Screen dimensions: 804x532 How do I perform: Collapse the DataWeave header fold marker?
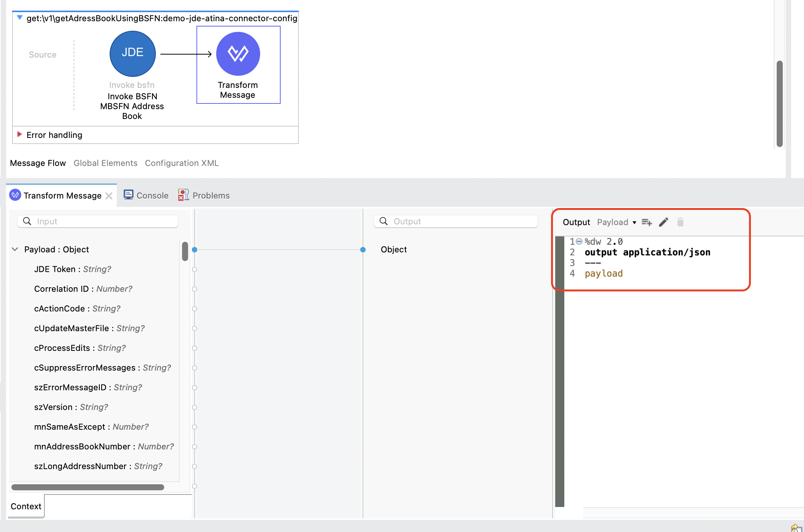[579, 242]
